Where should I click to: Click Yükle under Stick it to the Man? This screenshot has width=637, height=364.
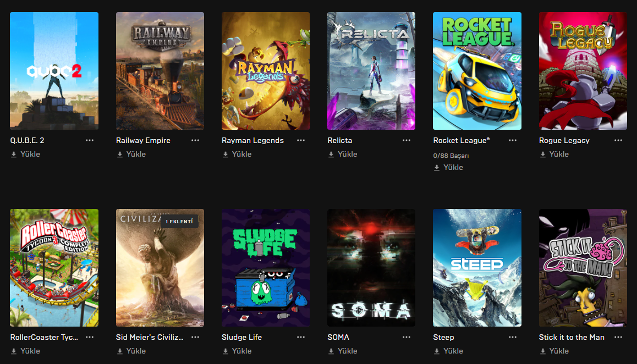554,351
